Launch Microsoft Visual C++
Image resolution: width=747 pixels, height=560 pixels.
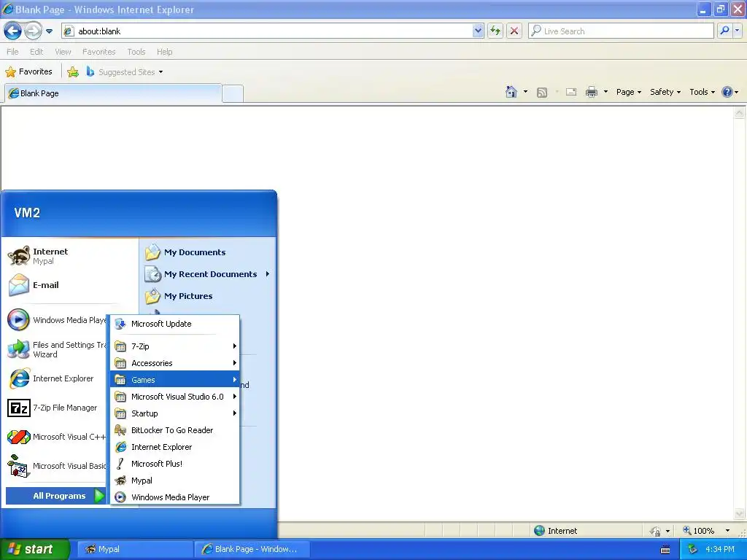coord(56,437)
